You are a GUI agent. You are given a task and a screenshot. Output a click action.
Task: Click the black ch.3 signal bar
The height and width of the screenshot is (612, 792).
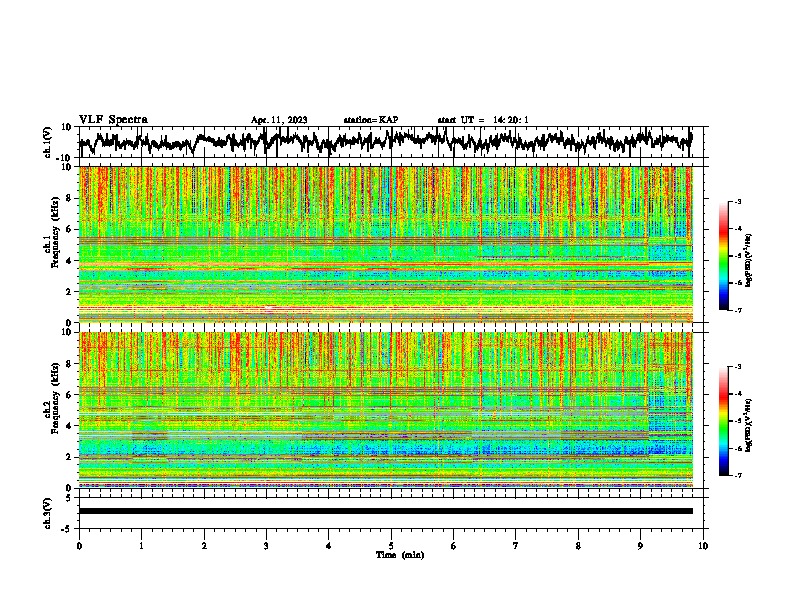coord(386,511)
